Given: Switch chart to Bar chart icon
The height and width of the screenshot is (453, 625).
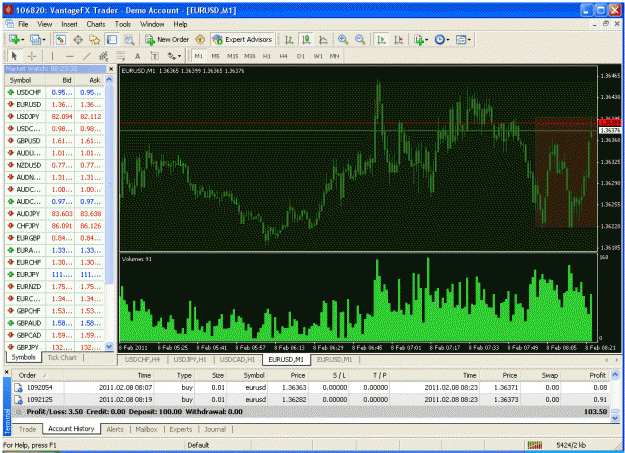Looking at the screenshot, I should pos(289,39).
